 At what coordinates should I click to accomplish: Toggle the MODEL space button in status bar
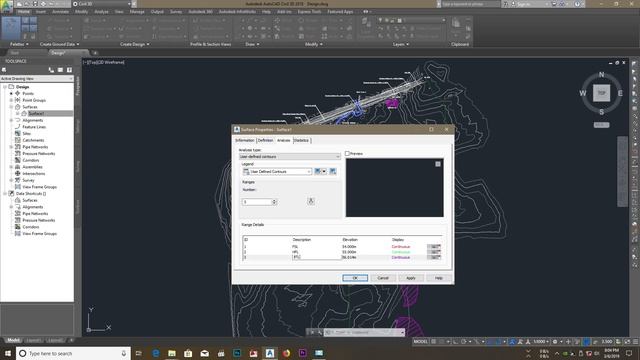[x=420, y=341]
